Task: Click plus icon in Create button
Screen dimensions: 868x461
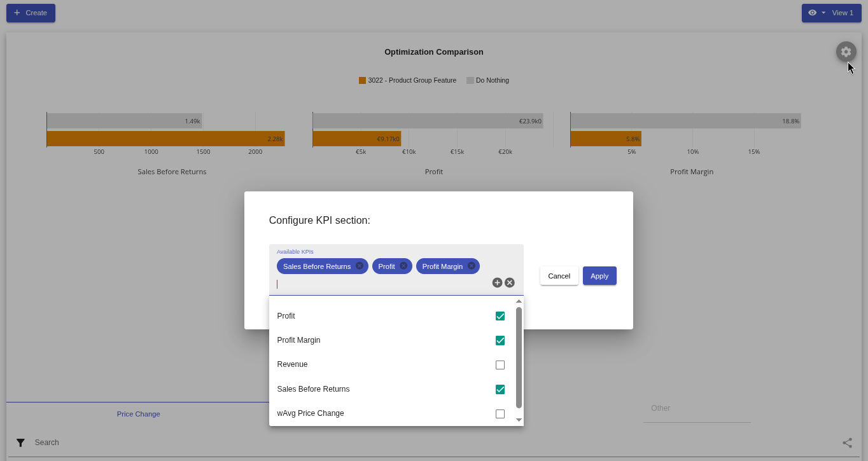Action: click(17, 13)
